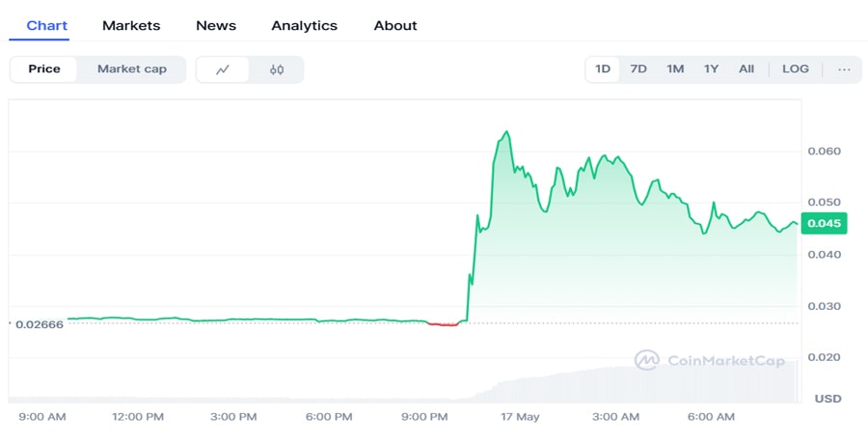Screen dimensions: 868x444
Task: Click the 0.050 price axis label
Action: point(825,203)
